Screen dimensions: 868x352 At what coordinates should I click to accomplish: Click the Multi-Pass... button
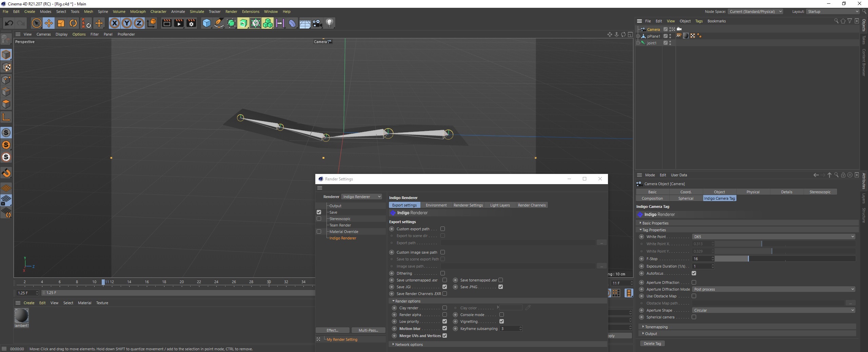coord(368,330)
